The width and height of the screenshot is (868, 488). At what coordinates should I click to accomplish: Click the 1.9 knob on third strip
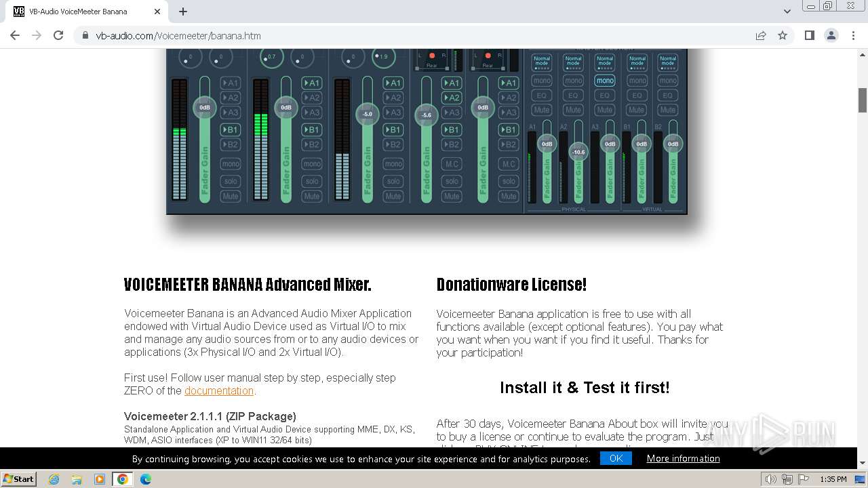pos(384,57)
